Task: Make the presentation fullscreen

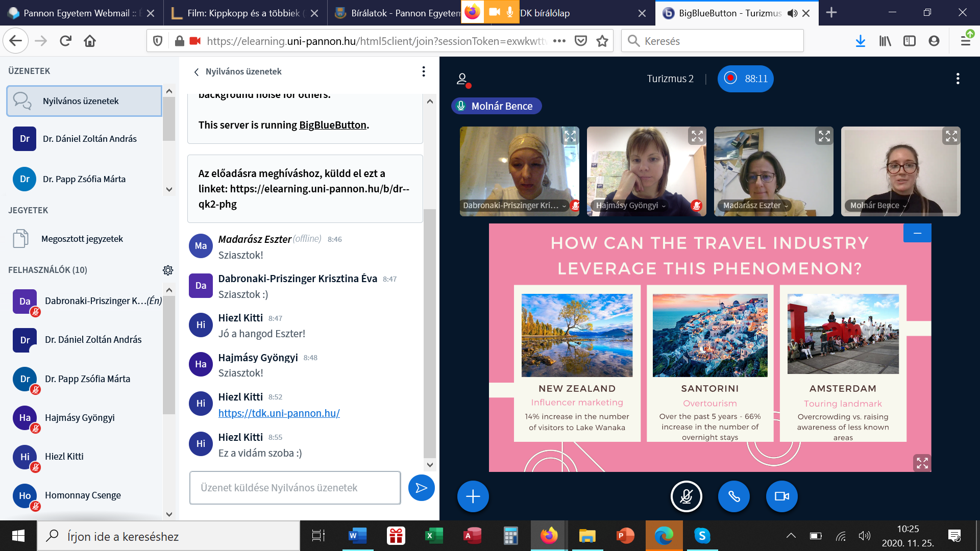Action: (922, 463)
